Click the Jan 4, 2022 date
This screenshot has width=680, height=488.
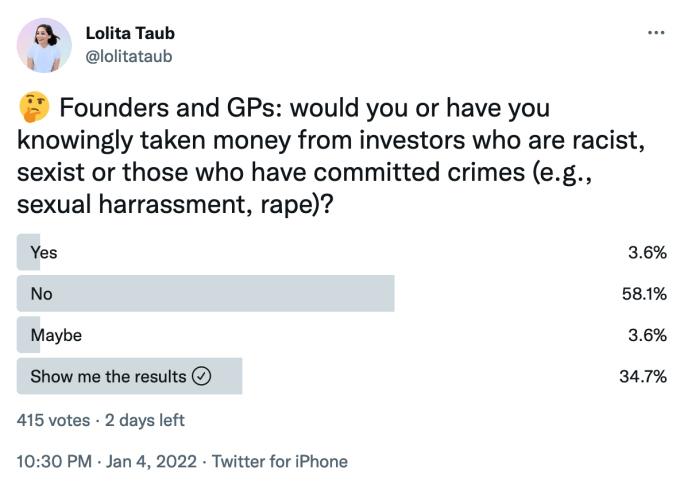150,461
